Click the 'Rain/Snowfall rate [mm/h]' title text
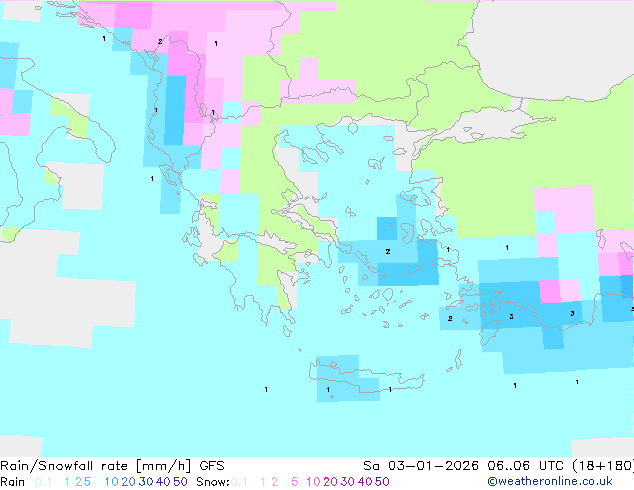This screenshot has width=634, height=490. 95,466
